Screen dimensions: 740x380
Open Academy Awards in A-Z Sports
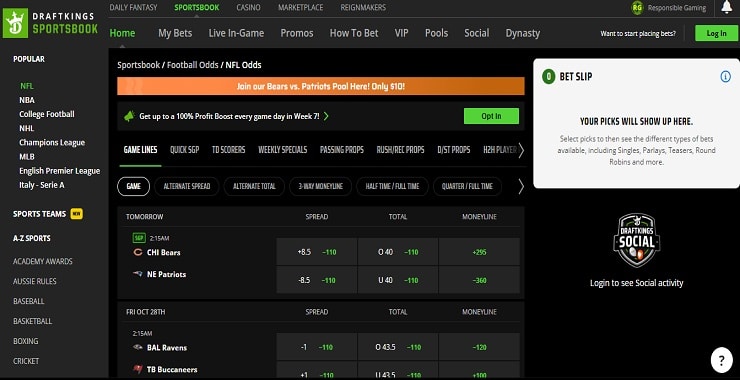coord(43,261)
